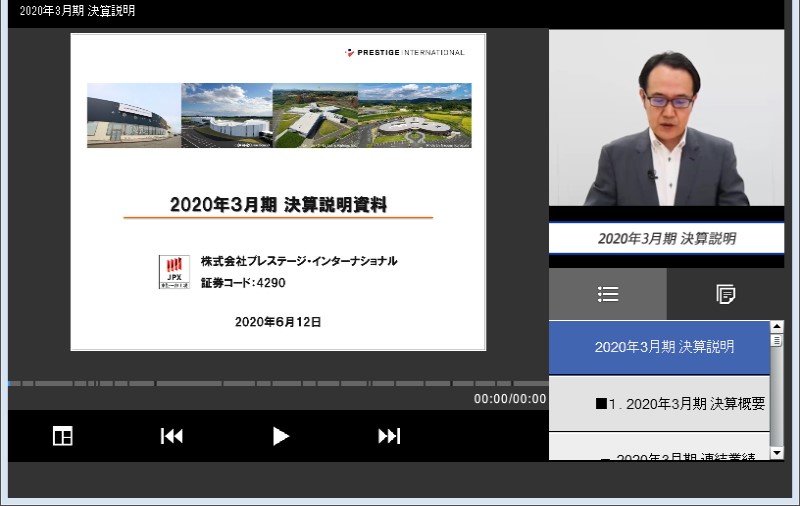Viewport: 800px width, 506px height.
Task: Click the building photo banner
Action: [x=279, y=116]
